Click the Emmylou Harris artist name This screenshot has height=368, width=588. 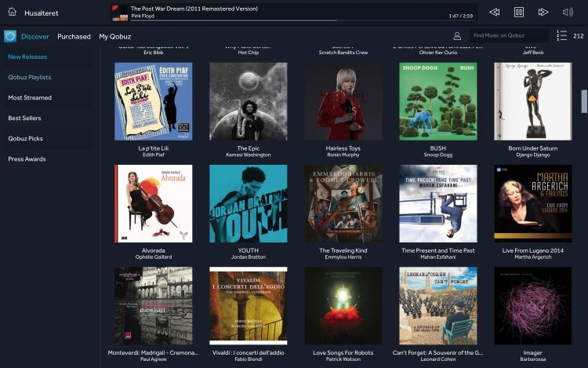pos(343,257)
